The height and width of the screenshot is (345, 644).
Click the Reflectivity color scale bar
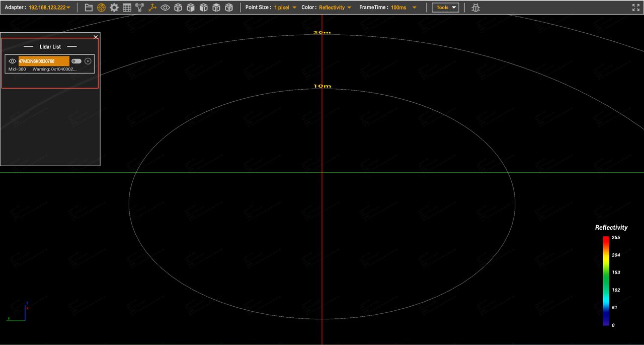(606, 281)
